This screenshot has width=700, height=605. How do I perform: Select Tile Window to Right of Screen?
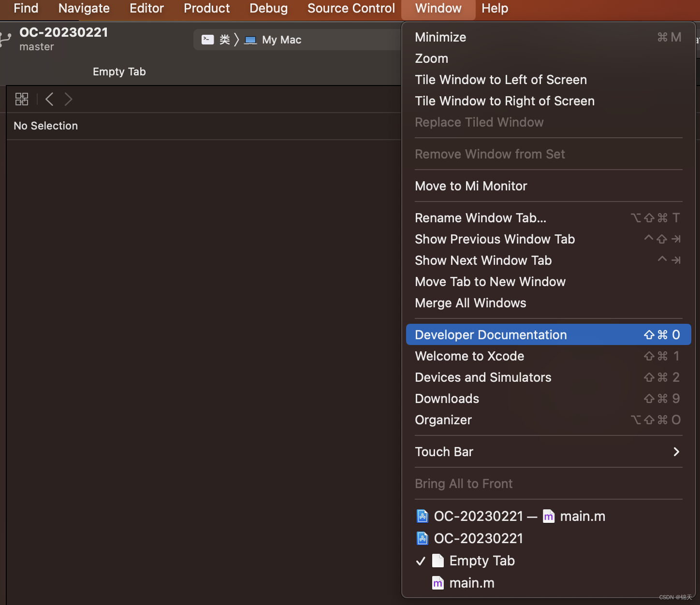pos(549,101)
